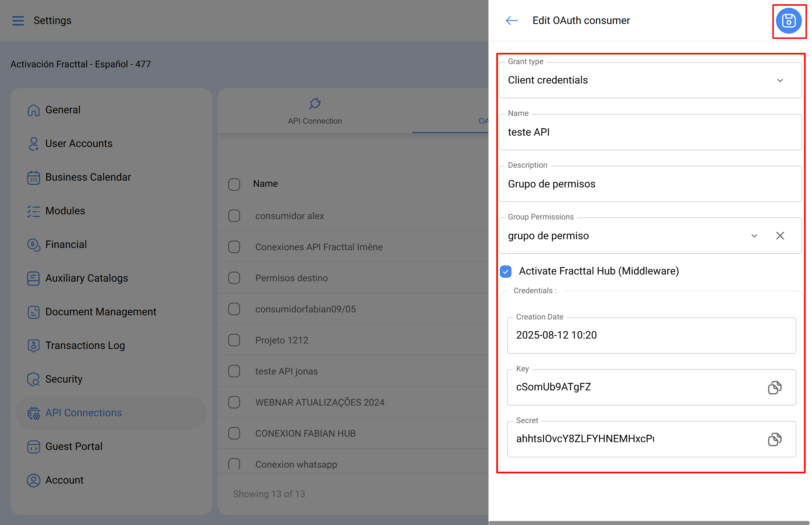
Task: Copy the Secret value to clipboard
Action: coord(774,440)
